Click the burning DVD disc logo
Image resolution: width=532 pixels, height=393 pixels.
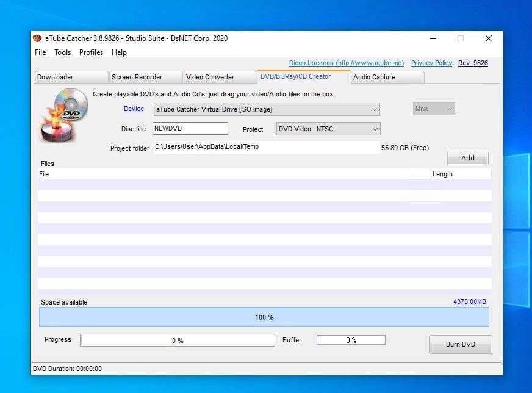click(64, 115)
